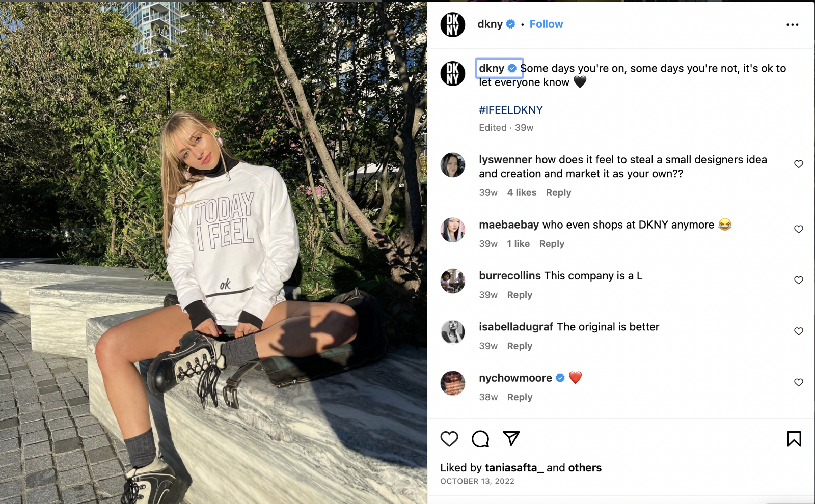Share post via paper plane icon
Screen dimensions: 815x504
[x=511, y=438]
